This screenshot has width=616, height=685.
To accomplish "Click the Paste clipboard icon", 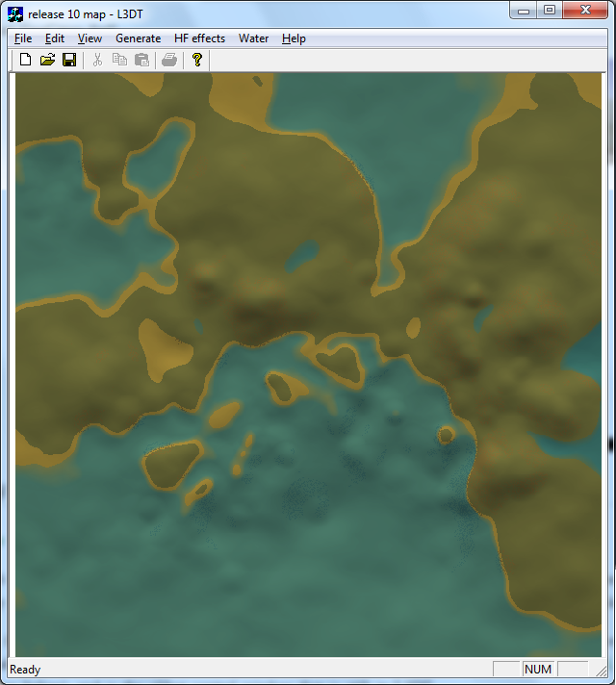I will (141, 60).
